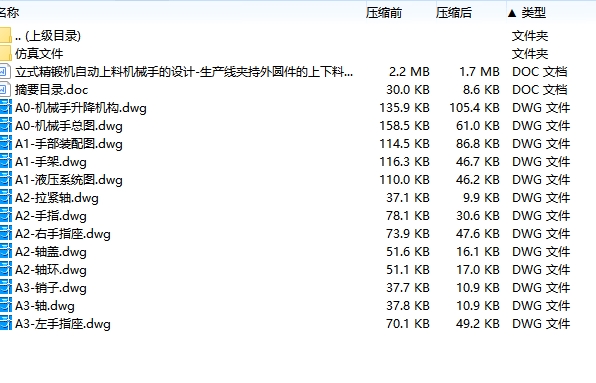Click the 仿真文件 folder icon

click(x=5, y=53)
